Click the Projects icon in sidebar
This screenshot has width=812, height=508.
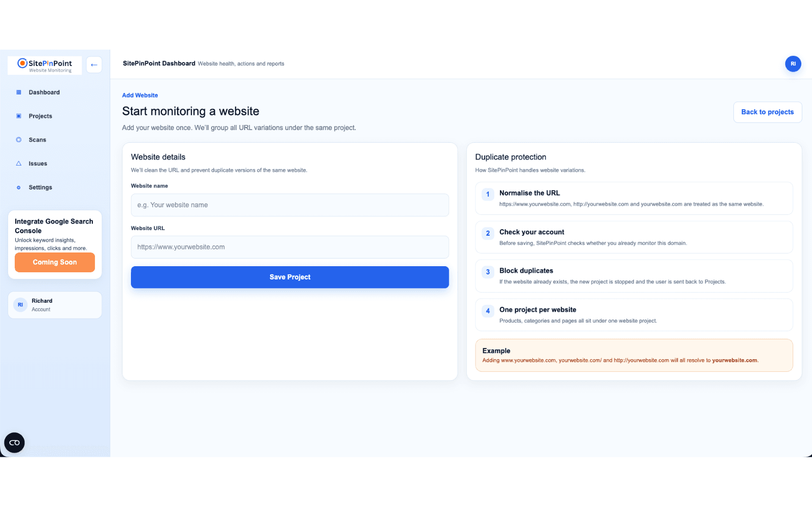[x=19, y=116]
